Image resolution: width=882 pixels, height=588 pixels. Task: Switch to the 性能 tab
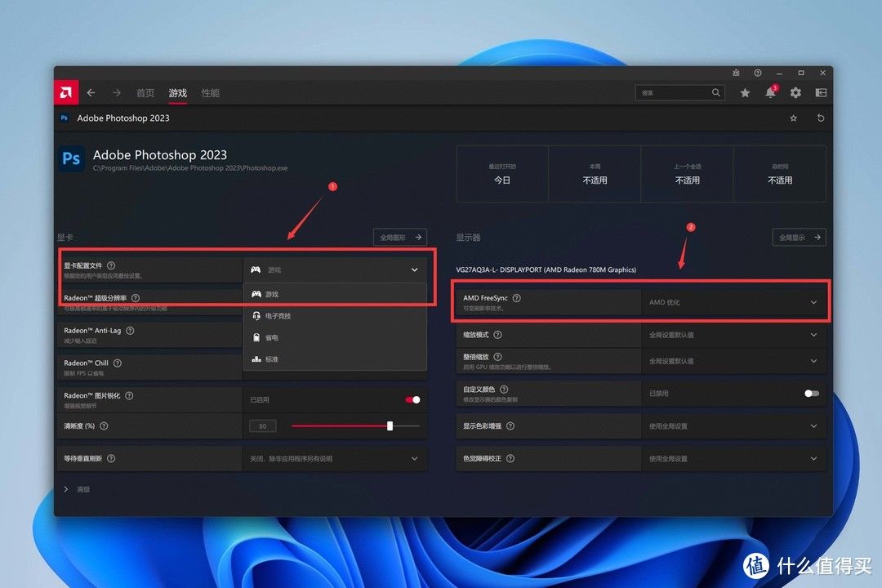[x=211, y=93]
